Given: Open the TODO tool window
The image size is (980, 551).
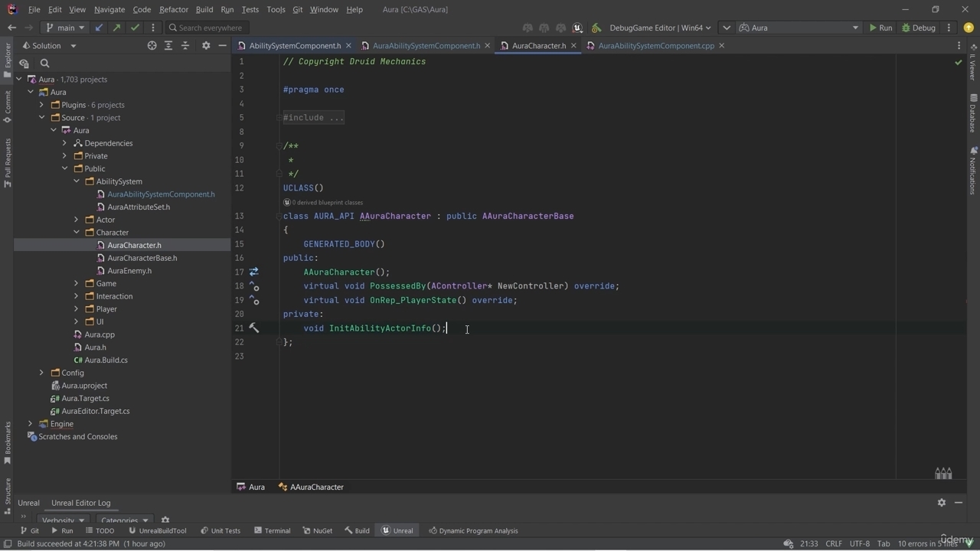Looking at the screenshot, I should [100, 530].
